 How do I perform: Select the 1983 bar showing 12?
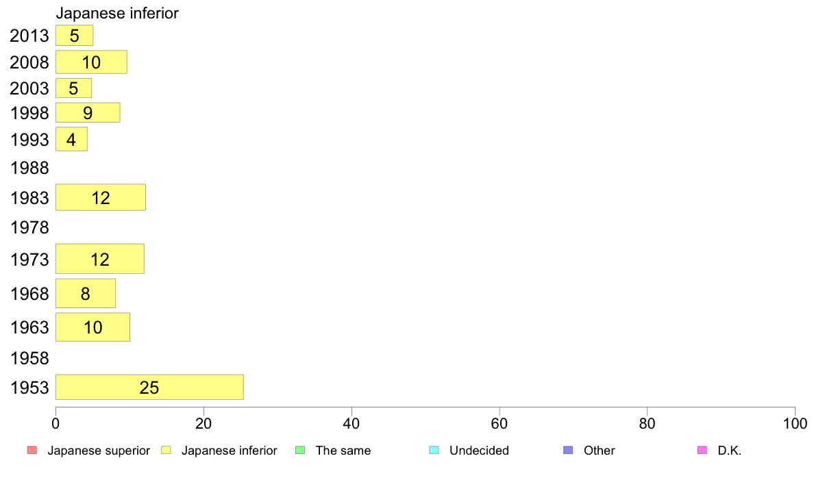pos(101,197)
